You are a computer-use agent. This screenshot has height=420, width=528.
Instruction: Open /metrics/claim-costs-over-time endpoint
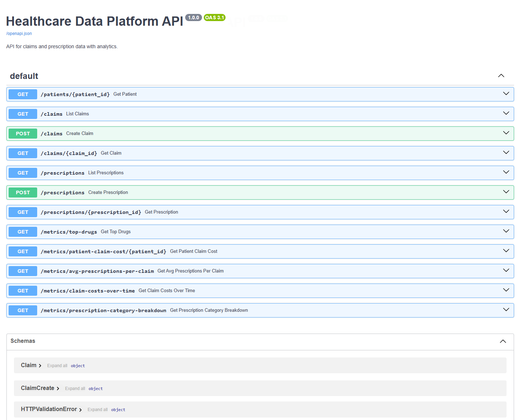pos(88,291)
